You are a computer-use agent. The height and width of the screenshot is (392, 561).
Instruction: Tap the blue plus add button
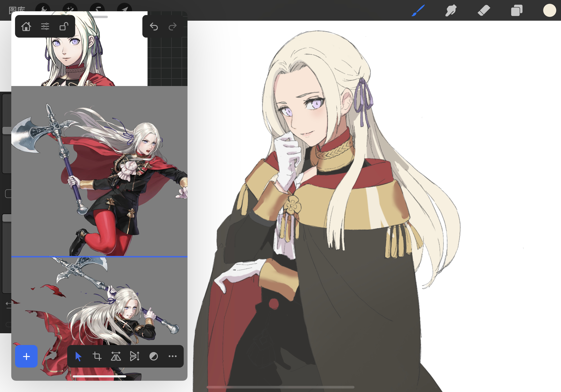click(26, 356)
